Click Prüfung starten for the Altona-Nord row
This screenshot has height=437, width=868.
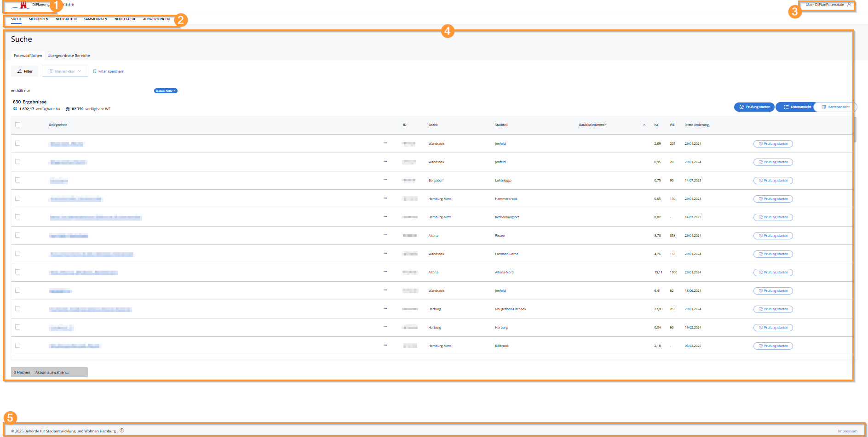click(773, 272)
